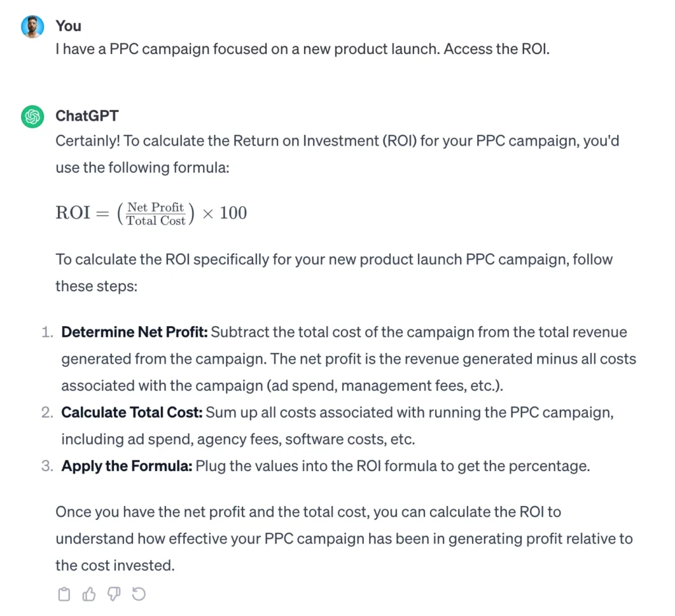Copy the ChatGPT response to clipboard
Image resolution: width=675 pixels, height=616 pixels.
pyautogui.click(x=64, y=594)
